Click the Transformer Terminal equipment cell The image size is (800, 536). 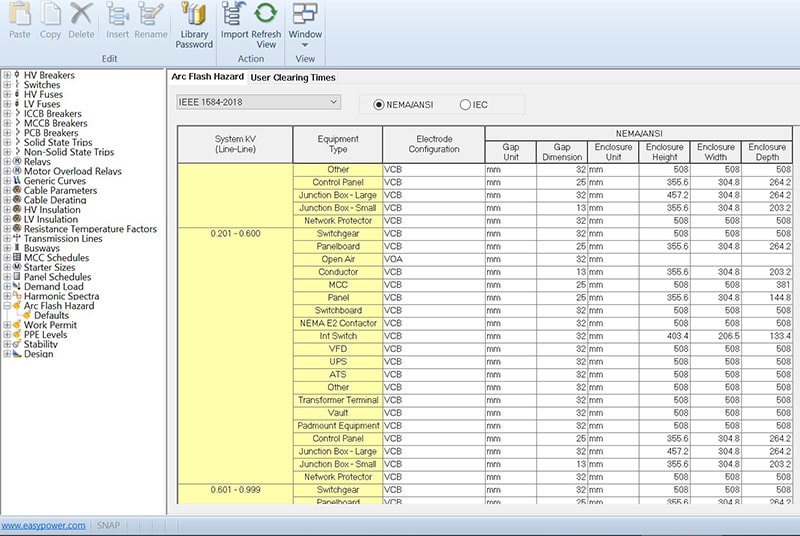pos(338,400)
